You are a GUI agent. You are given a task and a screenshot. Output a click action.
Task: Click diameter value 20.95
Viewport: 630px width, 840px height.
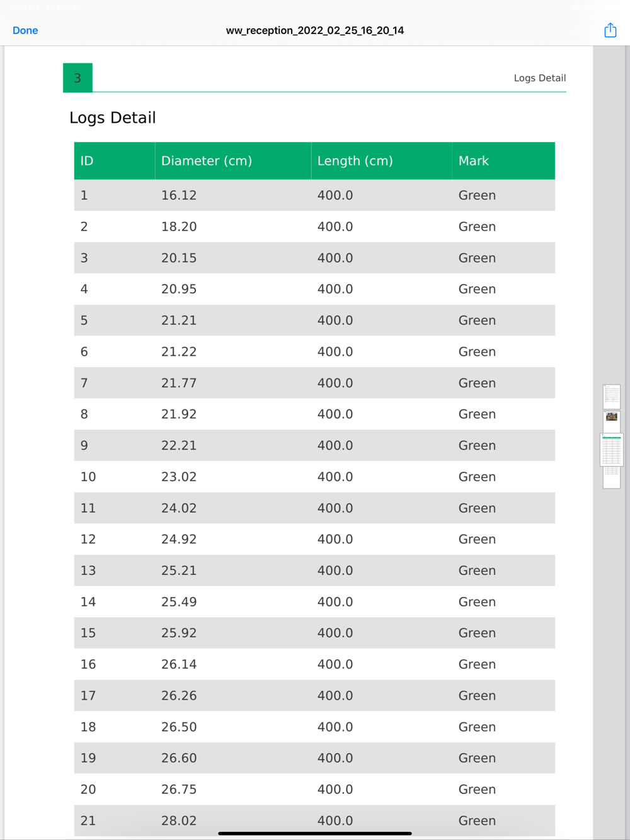[179, 289]
